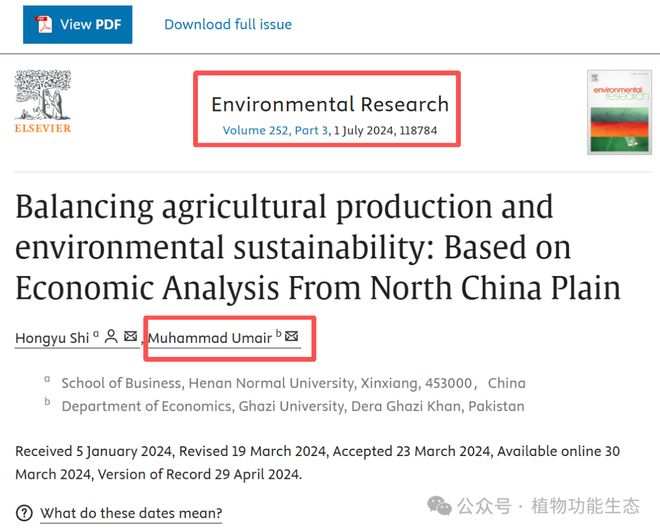Viewport: 660px width, 532px height.
Task: Click the envelope icon after Muhammad Umair
Action: pyautogui.click(x=292, y=337)
